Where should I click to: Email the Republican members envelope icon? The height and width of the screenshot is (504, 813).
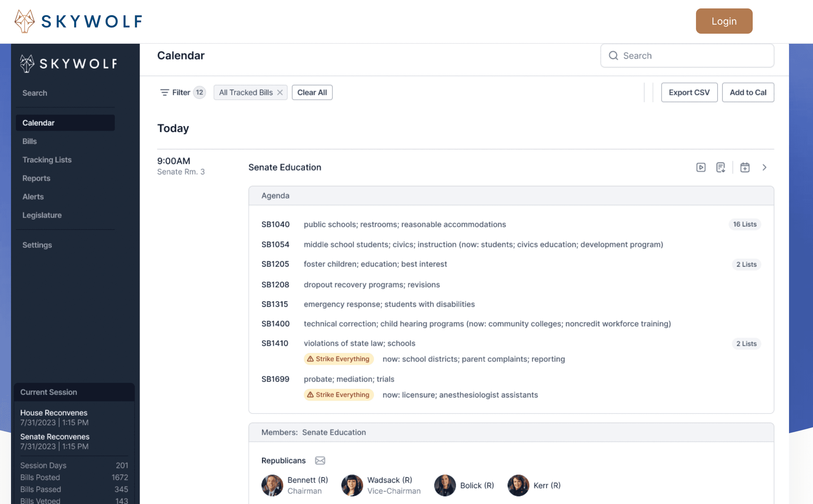(x=320, y=460)
